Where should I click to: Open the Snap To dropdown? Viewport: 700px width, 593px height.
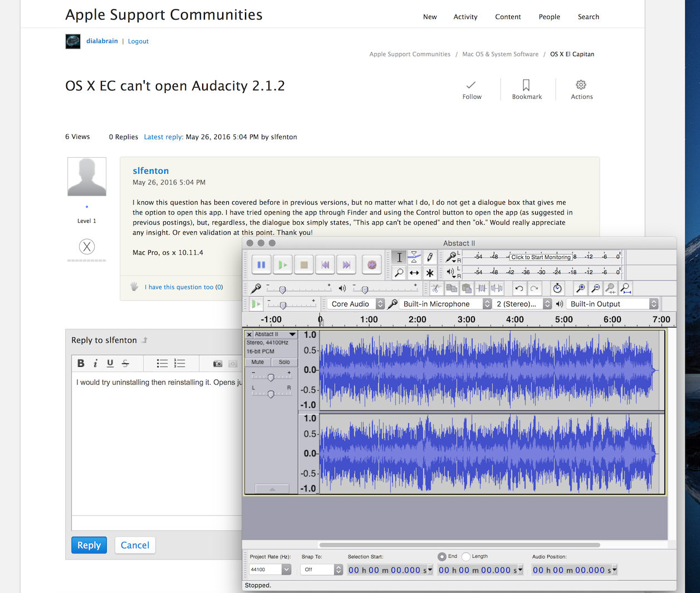pos(322,570)
